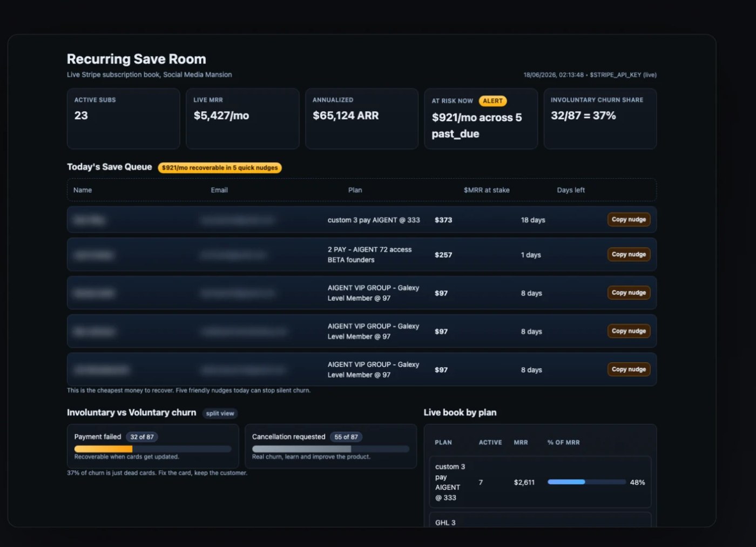Click the cheapest money to recover note
The image size is (756, 547).
(x=188, y=390)
